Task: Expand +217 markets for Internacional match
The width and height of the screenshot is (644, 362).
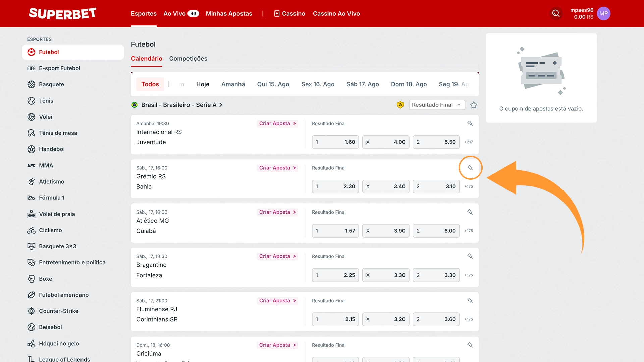Action: (x=469, y=142)
